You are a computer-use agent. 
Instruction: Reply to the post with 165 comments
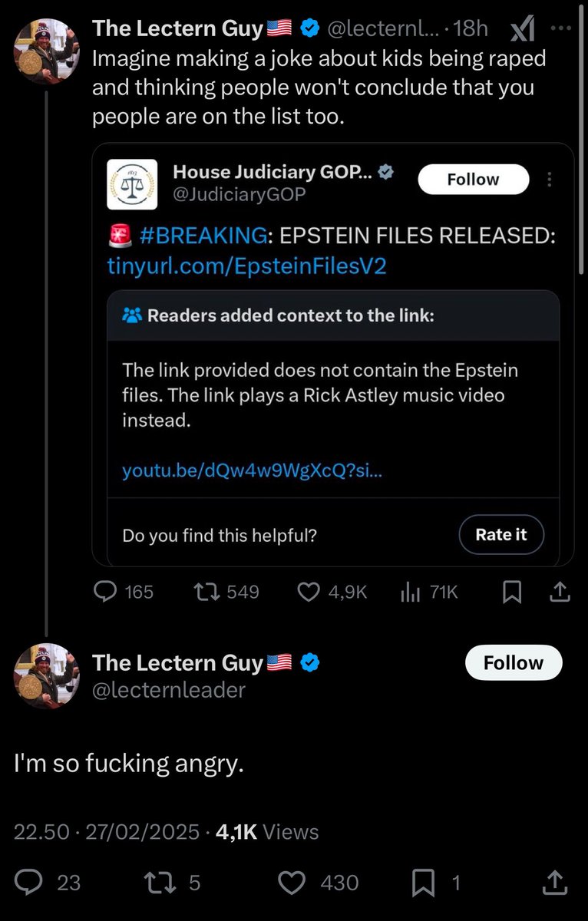pyautogui.click(x=105, y=592)
